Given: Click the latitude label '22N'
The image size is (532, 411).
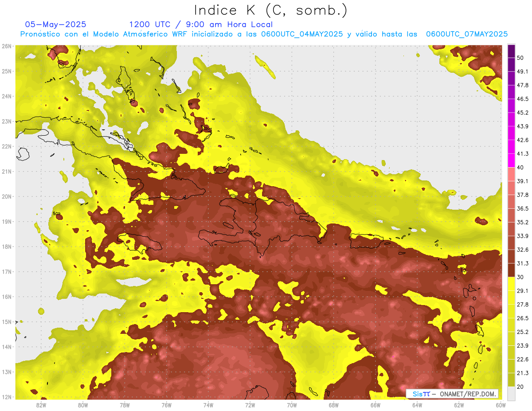Looking at the screenshot, I should [x=7, y=146].
